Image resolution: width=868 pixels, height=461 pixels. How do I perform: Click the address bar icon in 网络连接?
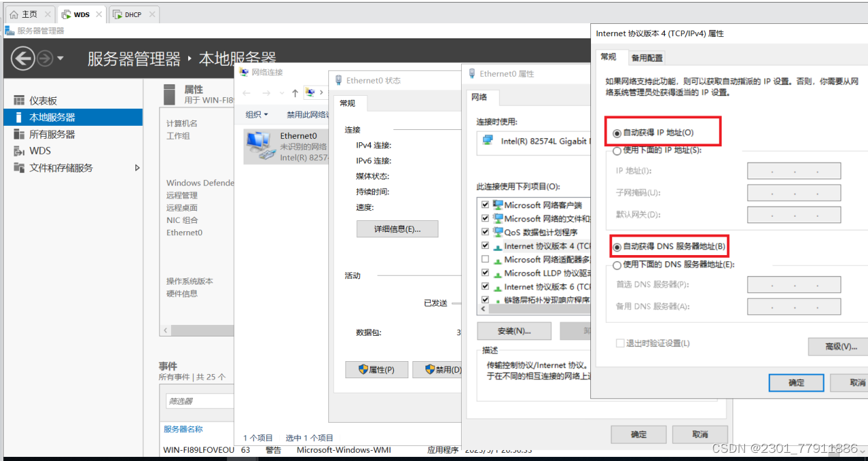tap(311, 92)
